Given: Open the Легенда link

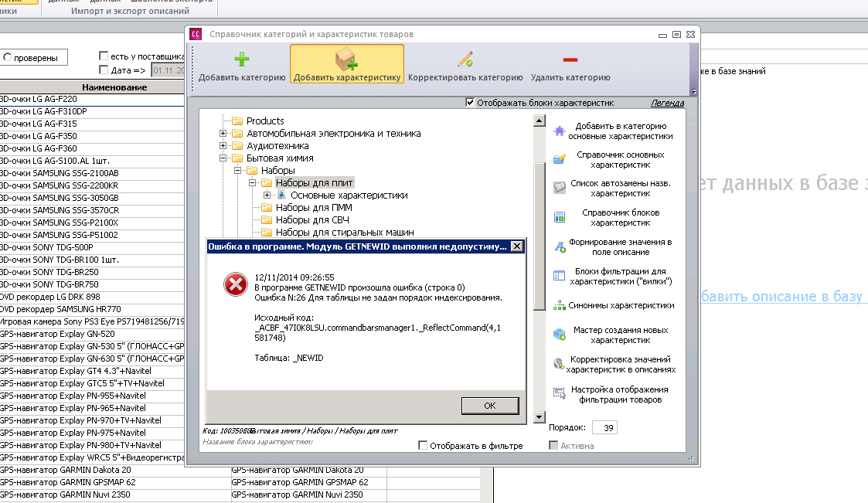Looking at the screenshot, I should pyautogui.click(x=667, y=103).
